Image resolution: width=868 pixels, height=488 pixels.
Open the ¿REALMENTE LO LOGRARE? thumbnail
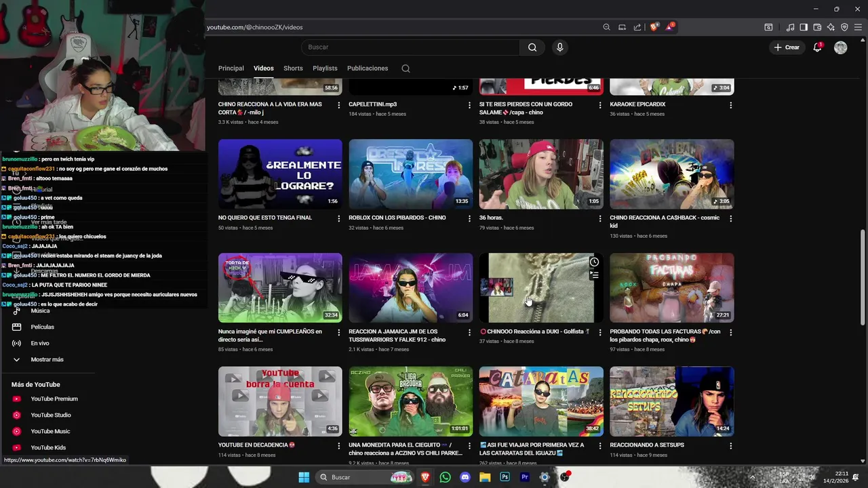point(280,174)
